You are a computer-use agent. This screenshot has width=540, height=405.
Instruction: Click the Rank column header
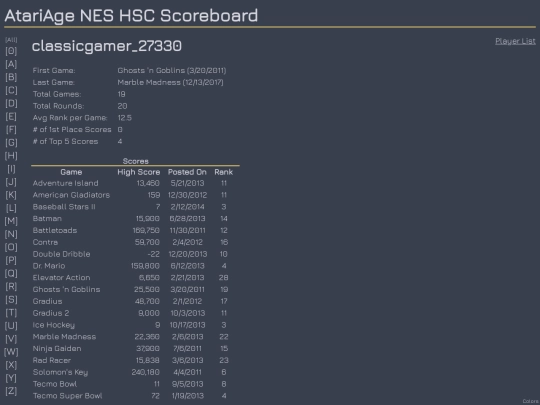pyautogui.click(x=224, y=172)
